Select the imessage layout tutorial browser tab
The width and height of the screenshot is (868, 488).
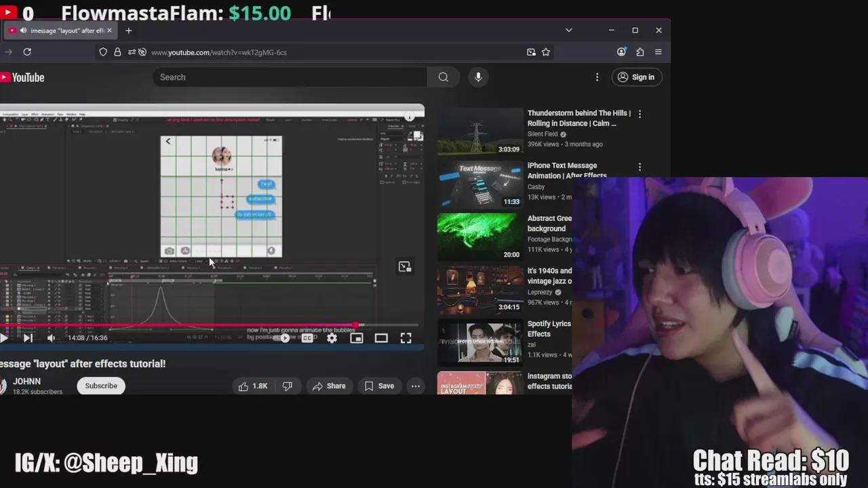click(61, 30)
